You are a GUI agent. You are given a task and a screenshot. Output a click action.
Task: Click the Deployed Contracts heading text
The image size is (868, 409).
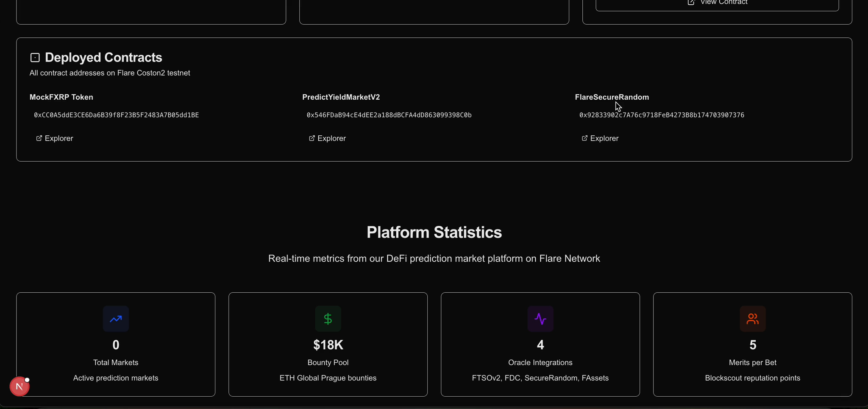tap(103, 57)
